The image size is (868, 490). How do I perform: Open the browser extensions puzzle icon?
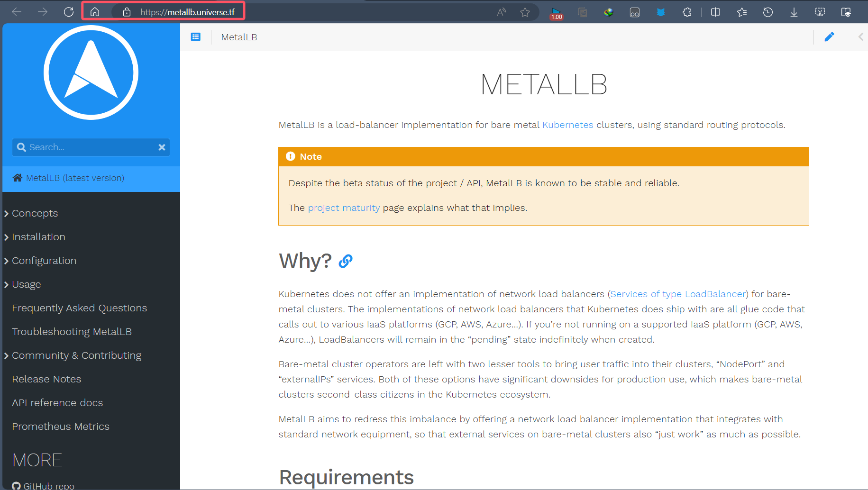(687, 12)
